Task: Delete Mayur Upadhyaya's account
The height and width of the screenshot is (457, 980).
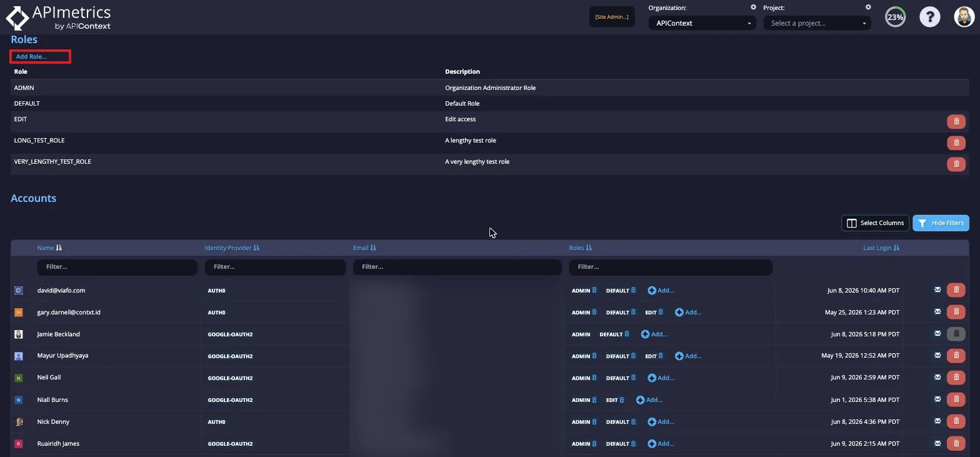Action: (x=956, y=356)
